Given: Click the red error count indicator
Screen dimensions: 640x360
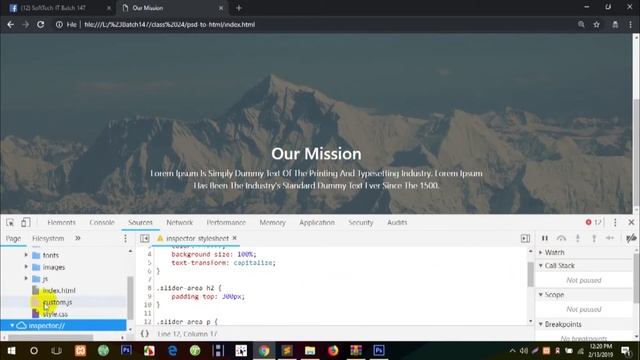Looking at the screenshot, I should coord(593,222).
